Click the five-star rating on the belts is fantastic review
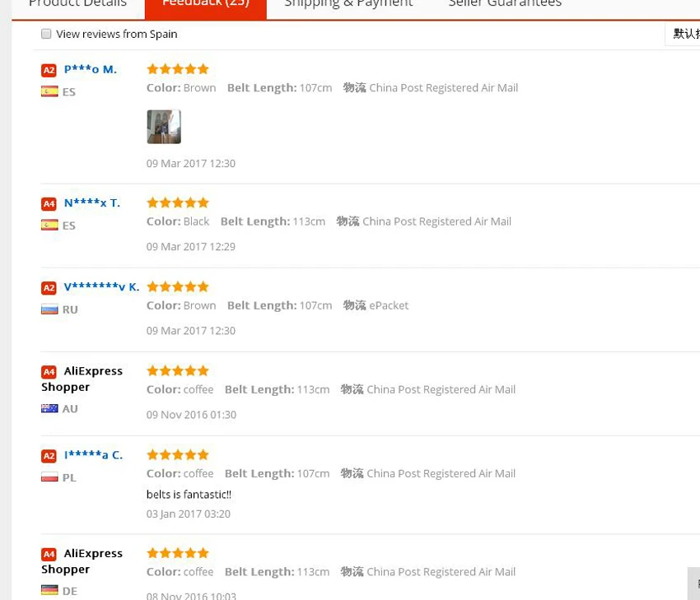 pos(178,454)
